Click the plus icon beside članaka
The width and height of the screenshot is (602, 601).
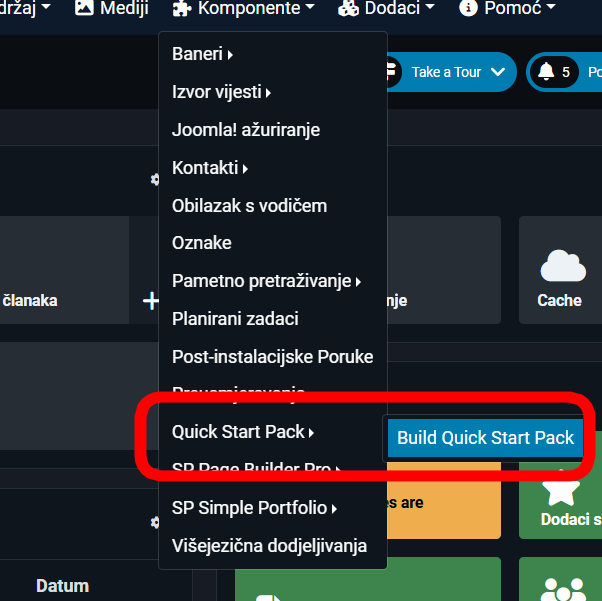point(150,301)
